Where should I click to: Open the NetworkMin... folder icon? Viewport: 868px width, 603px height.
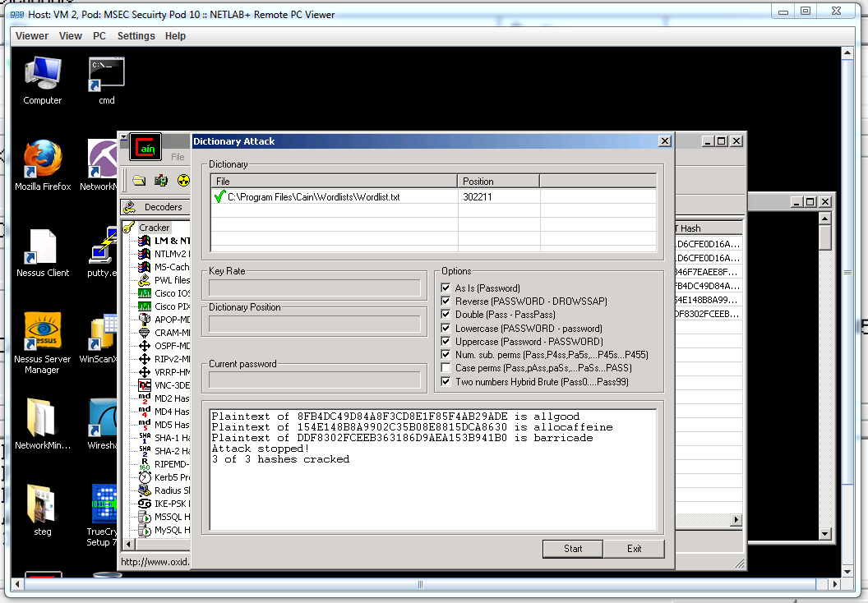pos(43,424)
